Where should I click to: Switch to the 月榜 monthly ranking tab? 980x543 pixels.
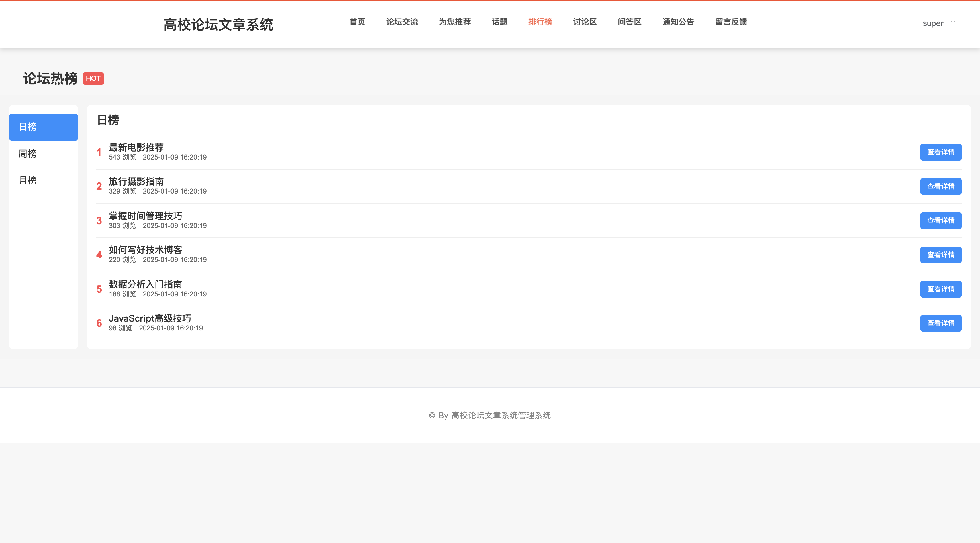[x=28, y=180]
